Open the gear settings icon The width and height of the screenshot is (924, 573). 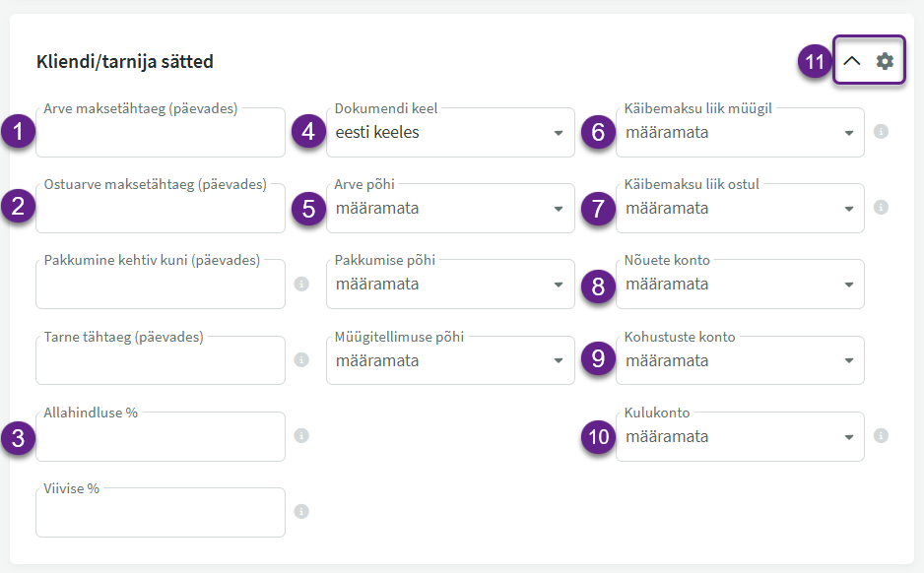coord(885,61)
